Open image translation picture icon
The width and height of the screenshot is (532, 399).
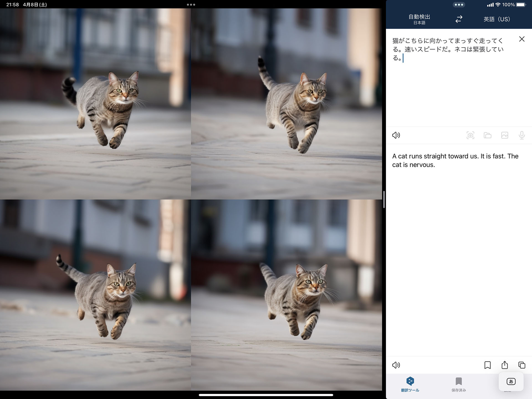(x=505, y=135)
